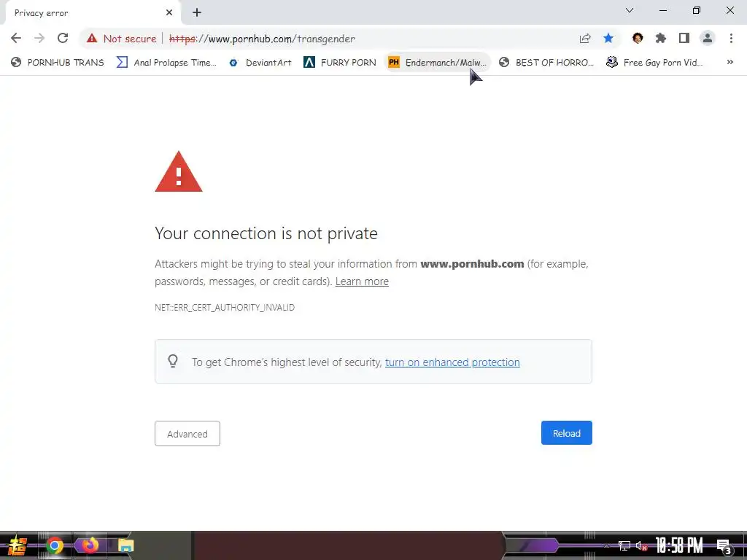Click the Learn more link
The width and height of the screenshot is (747, 560).
click(362, 281)
